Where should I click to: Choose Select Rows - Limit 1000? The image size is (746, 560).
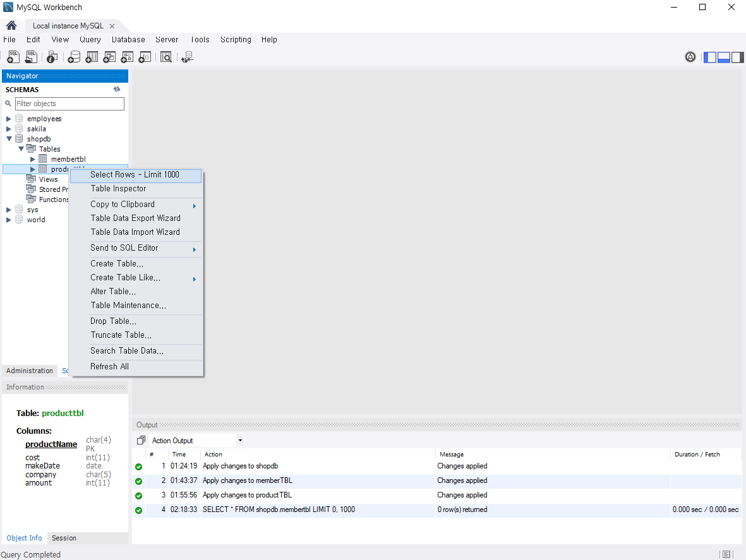click(136, 175)
